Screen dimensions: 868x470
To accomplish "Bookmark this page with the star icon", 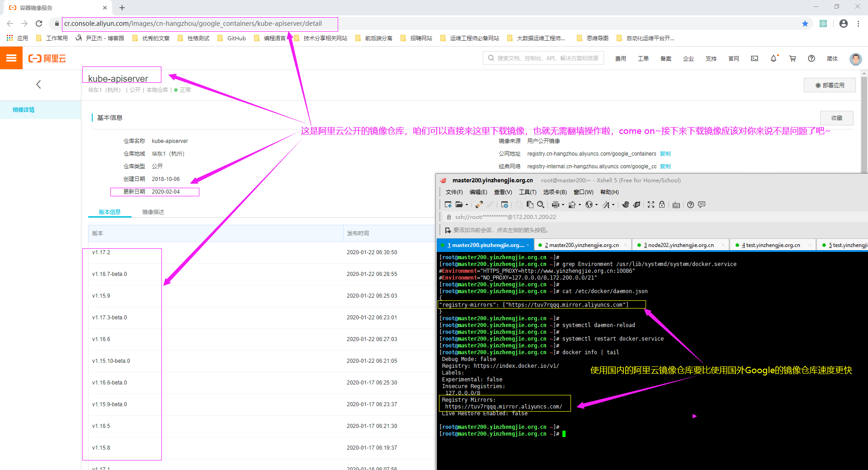I will [x=805, y=24].
